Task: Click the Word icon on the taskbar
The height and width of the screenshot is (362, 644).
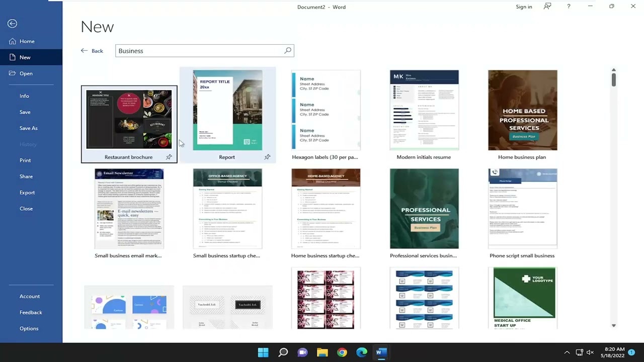Action: pyautogui.click(x=381, y=352)
